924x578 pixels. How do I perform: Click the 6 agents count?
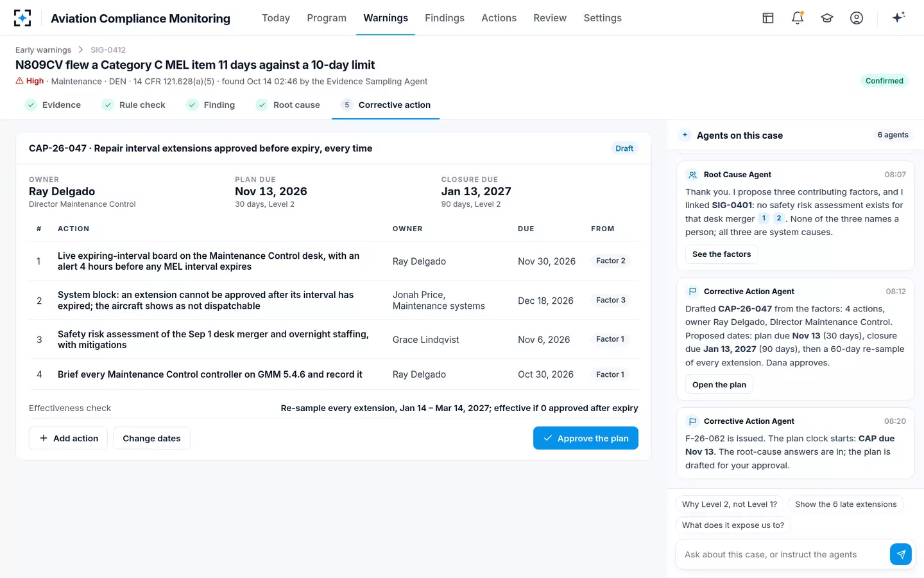tap(893, 135)
